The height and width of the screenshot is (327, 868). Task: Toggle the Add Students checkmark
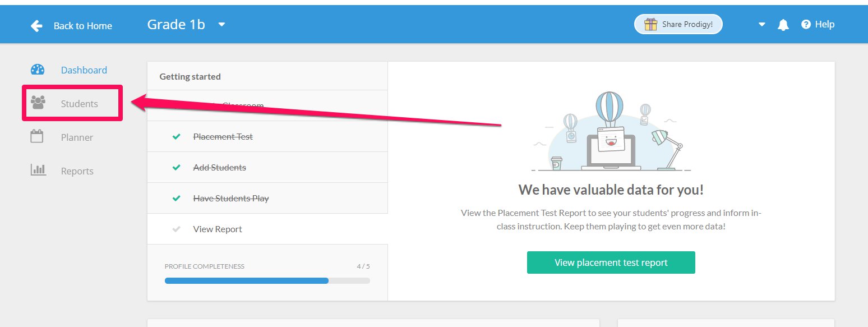coord(177,167)
